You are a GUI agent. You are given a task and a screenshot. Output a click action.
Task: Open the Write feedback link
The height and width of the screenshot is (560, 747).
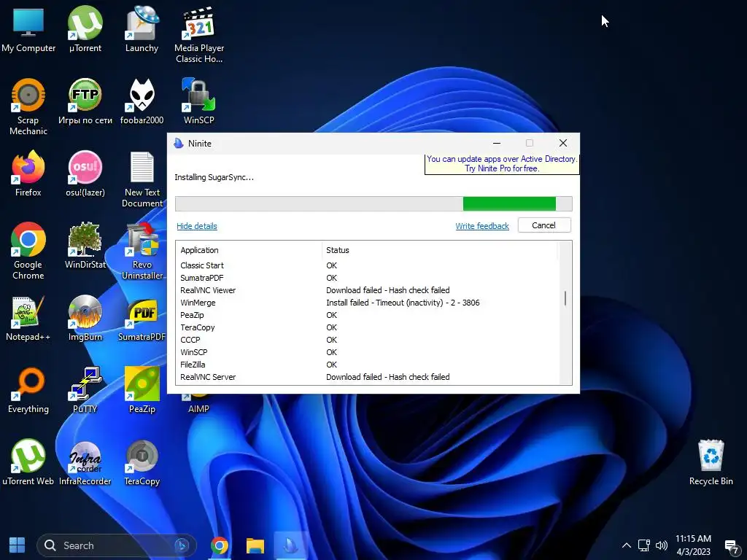[482, 226]
